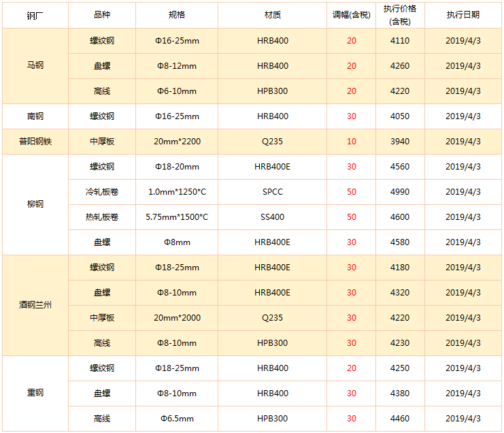Click the 调幅(含税) column header
This screenshot has width=504, height=433.
coord(352,16)
